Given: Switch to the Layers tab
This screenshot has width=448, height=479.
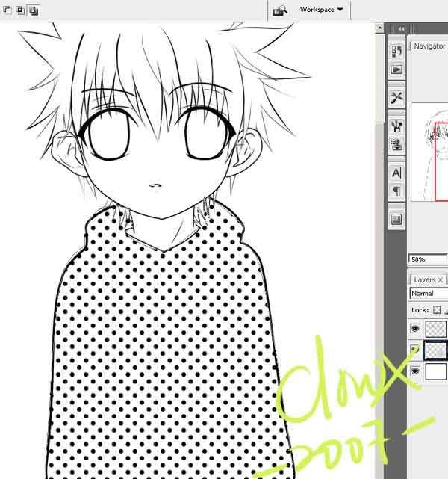Looking at the screenshot, I should point(424,279).
